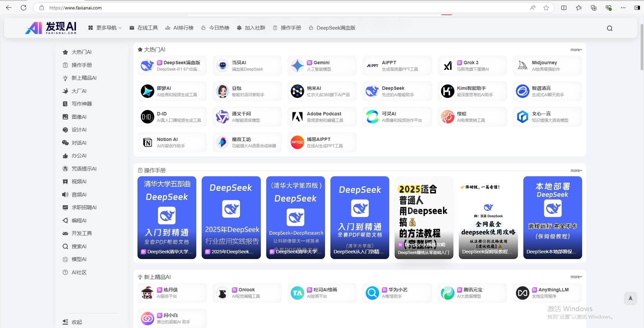Click the Midjourney sailboat icon
The width and height of the screenshot is (644, 328).
[x=522, y=66]
